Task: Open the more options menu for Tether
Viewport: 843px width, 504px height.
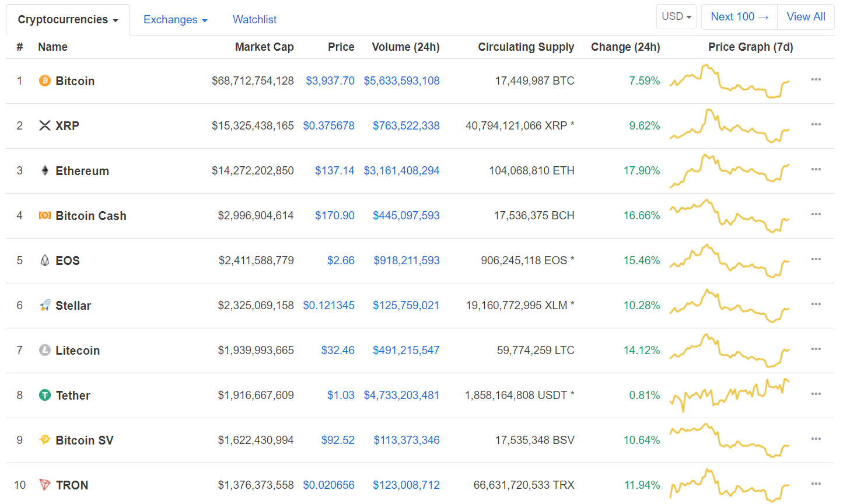Action: point(816,394)
